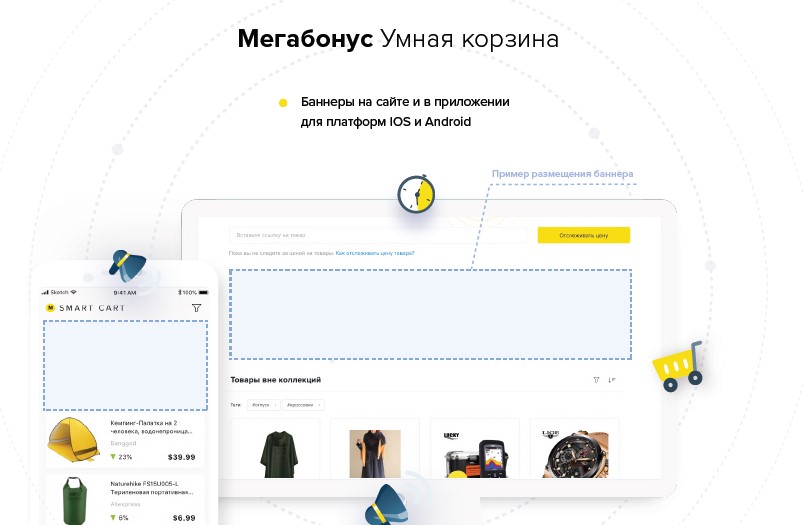The height and width of the screenshot is (525, 803).
Task: Open the yellow tent product image
Action: click(74, 439)
